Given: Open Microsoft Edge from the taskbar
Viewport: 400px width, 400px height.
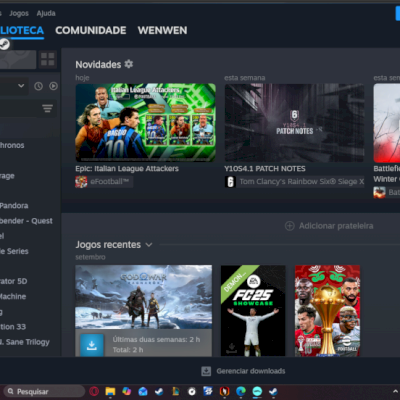Looking at the screenshot, I should pyautogui.click(x=241, y=391).
